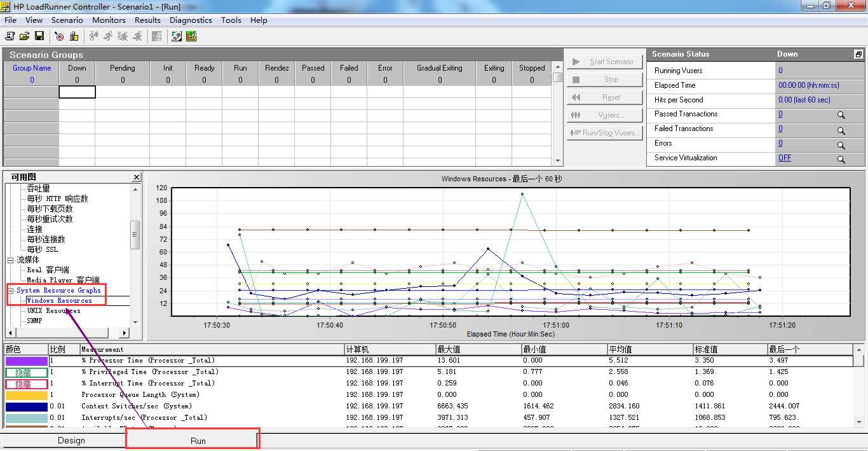Click the Vusers... button
This screenshot has height=451, width=868.
604,115
